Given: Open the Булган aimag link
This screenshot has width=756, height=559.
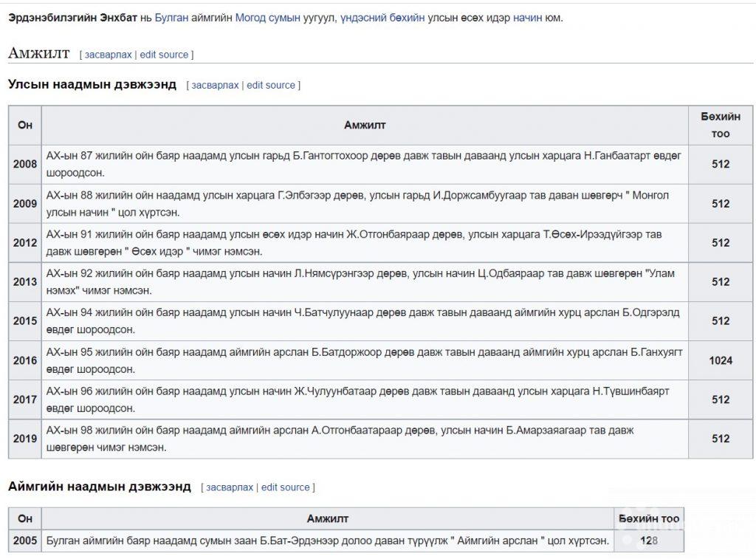Looking at the screenshot, I should 171,18.
